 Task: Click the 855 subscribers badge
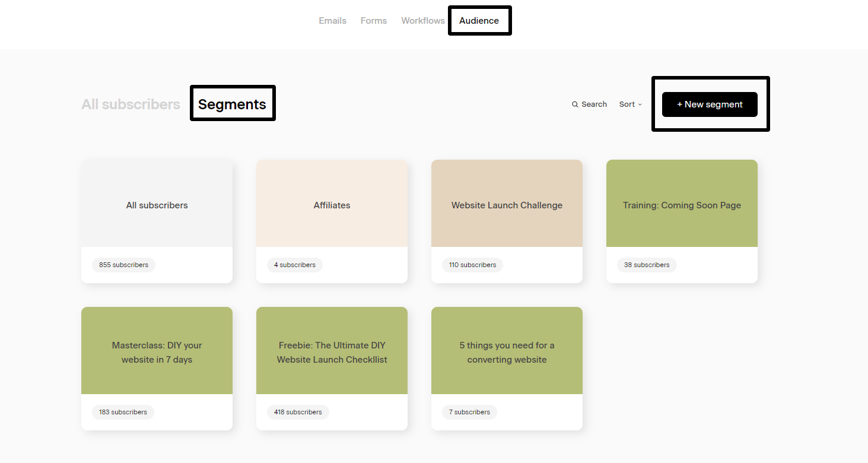click(x=123, y=265)
